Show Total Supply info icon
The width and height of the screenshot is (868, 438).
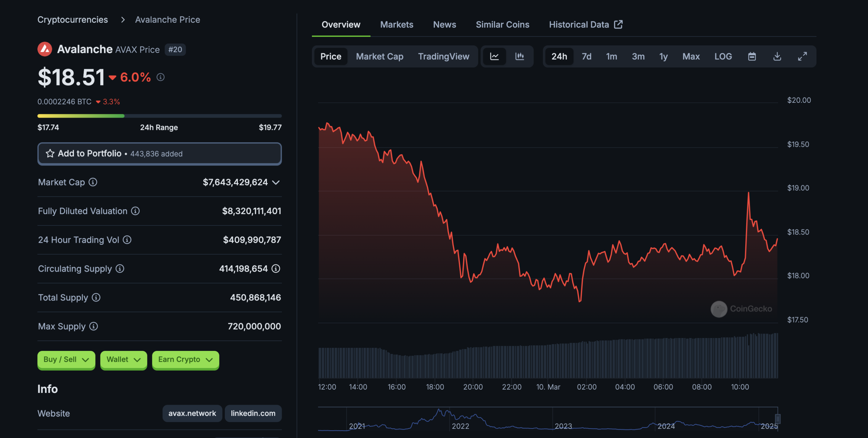(96, 298)
